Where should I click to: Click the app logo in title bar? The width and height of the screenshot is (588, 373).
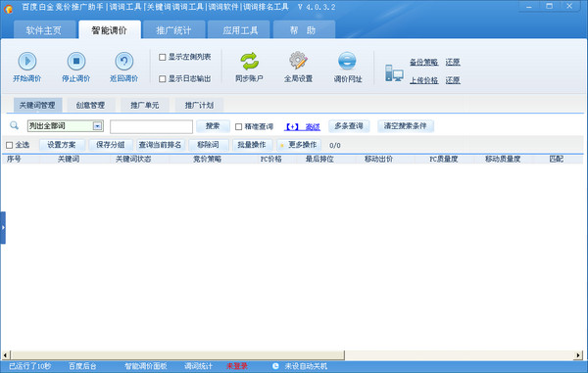[x=8, y=8]
